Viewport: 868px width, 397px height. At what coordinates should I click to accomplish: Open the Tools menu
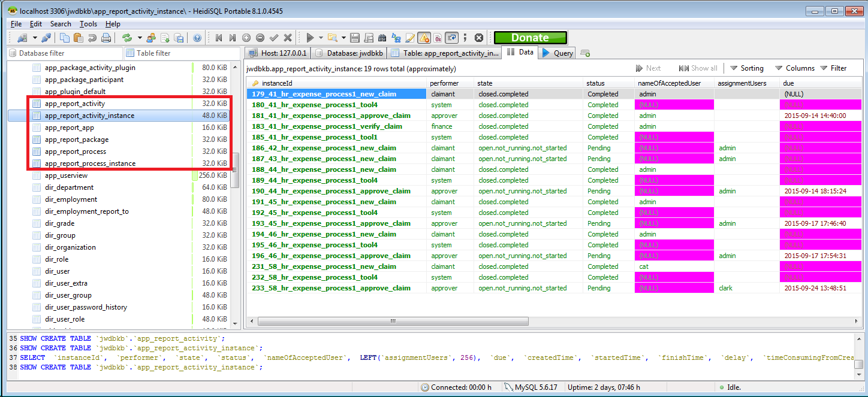88,24
